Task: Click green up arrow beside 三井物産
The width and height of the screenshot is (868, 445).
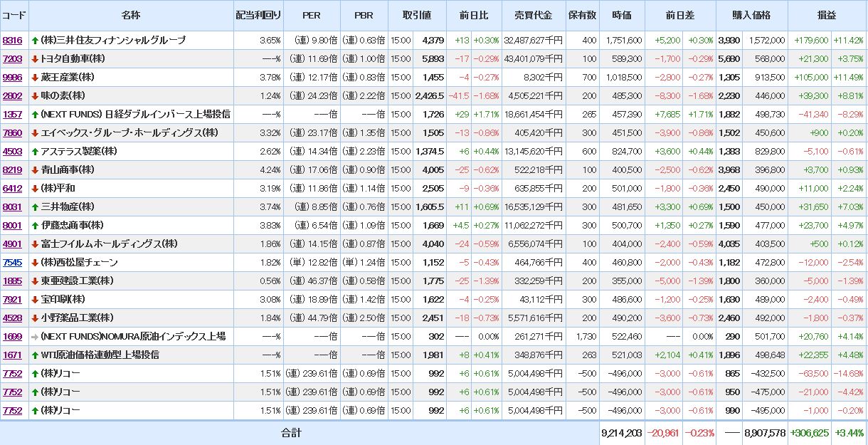Action: click(35, 207)
